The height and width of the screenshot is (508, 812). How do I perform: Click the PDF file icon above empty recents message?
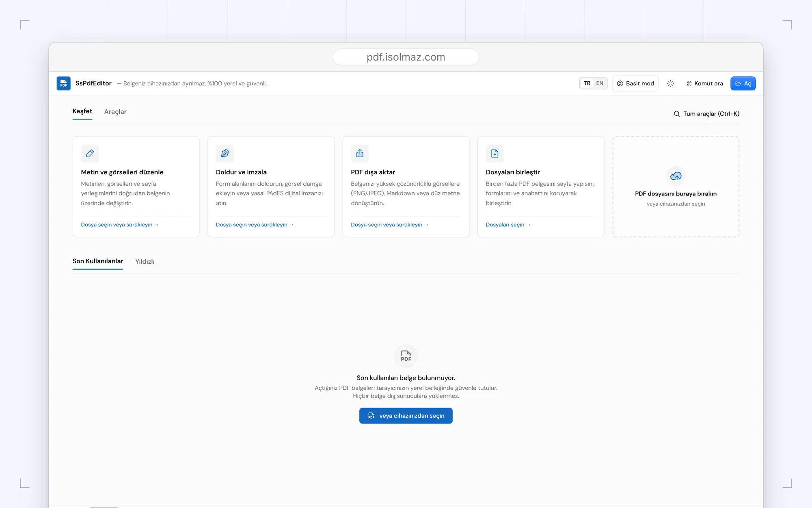point(406,356)
